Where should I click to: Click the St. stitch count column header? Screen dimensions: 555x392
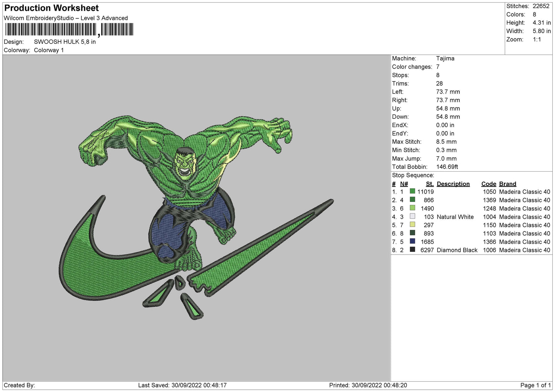pyautogui.click(x=429, y=184)
